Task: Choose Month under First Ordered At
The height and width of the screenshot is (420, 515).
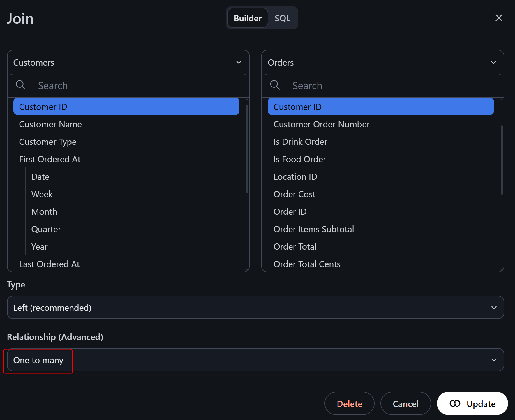Action: pos(44,212)
